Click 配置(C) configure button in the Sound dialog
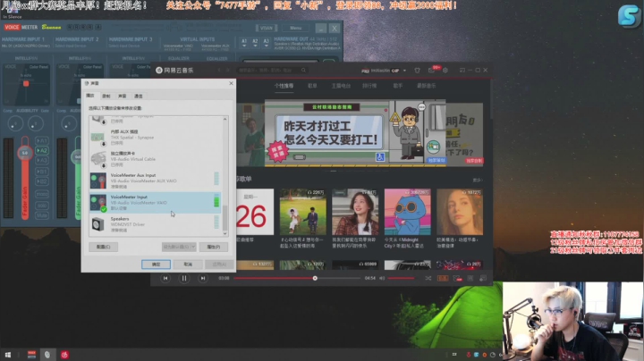The height and width of the screenshot is (361, 644). click(104, 247)
